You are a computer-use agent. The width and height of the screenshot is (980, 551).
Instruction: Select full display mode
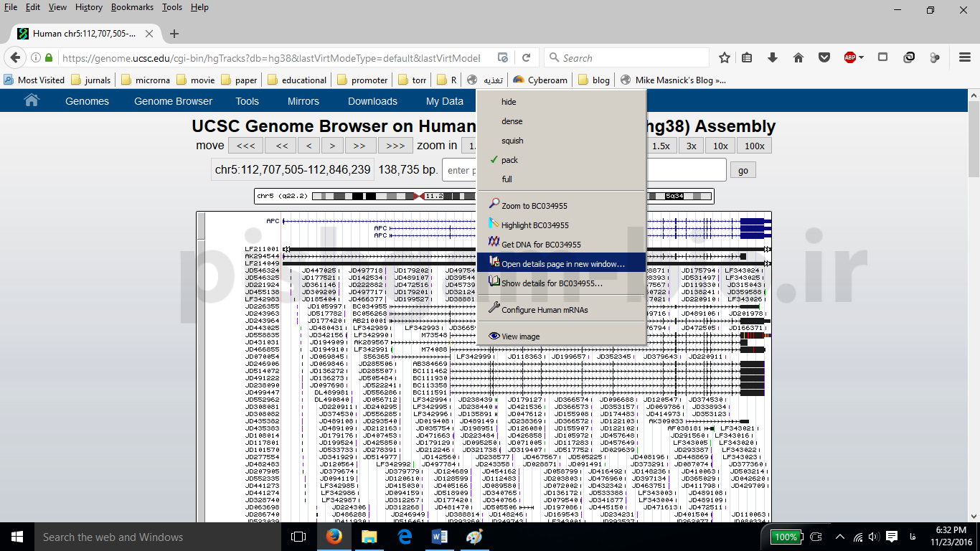[x=507, y=179]
